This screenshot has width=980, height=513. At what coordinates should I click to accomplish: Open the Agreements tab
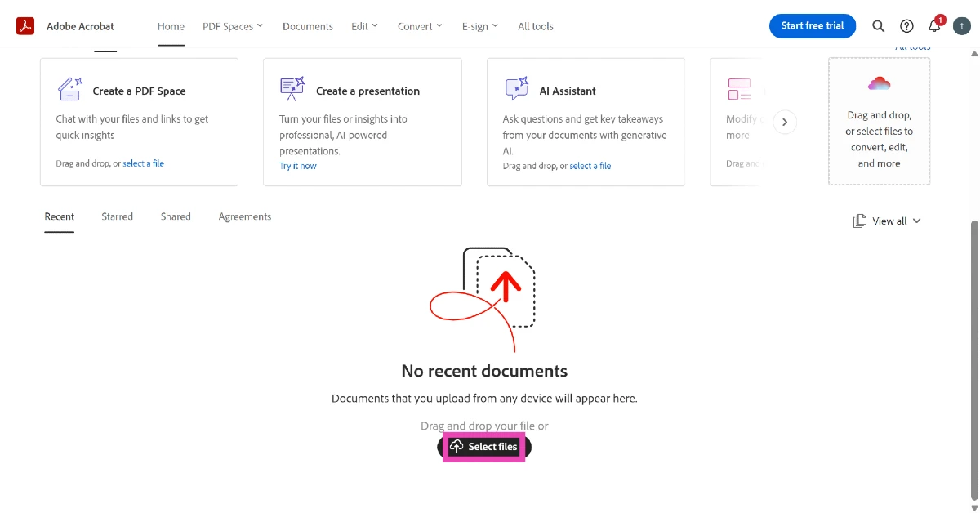pos(244,216)
